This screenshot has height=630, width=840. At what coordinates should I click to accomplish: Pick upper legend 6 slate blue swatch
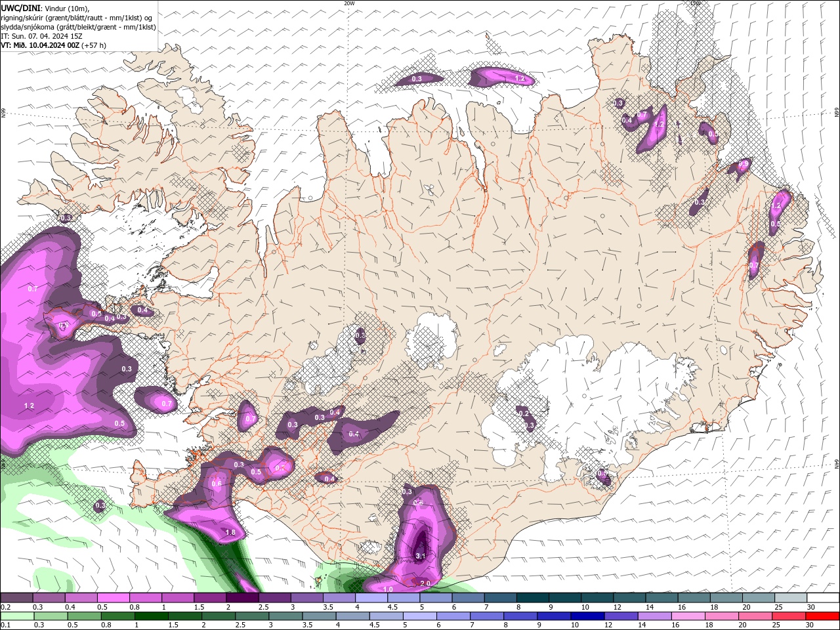point(468,598)
